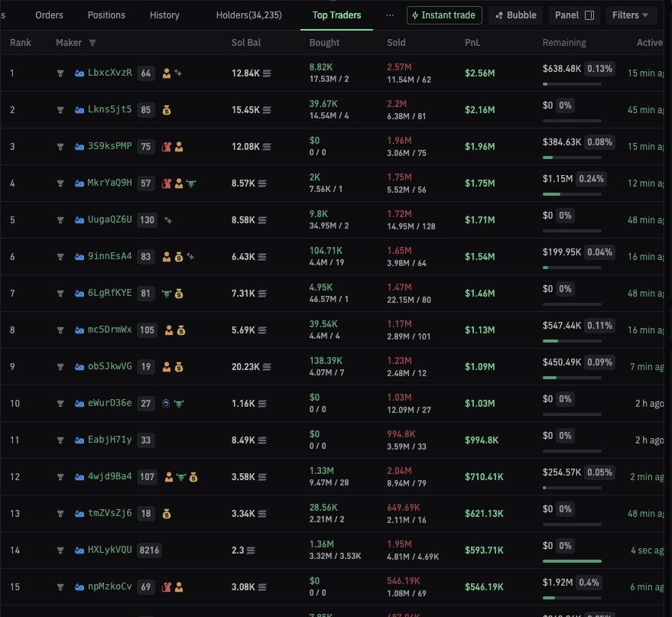Click the 0.4% badge on npMzkoCv row
The image size is (672, 617).
point(589,583)
